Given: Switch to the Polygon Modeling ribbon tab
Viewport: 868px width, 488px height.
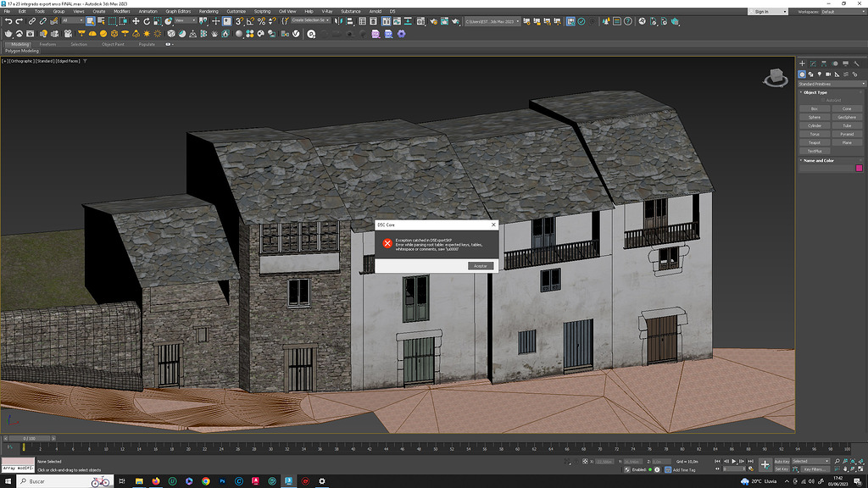Looking at the screenshot, I should coord(22,50).
